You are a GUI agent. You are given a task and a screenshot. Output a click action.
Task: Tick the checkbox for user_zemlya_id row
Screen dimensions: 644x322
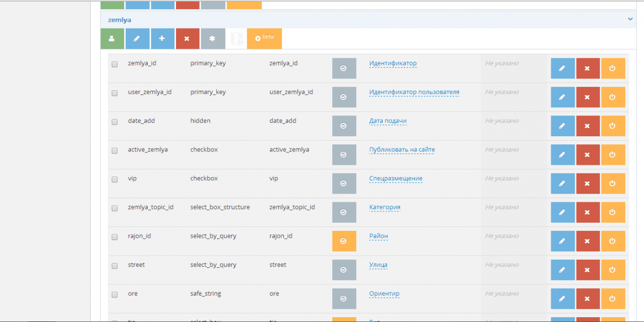(x=114, y=93)
